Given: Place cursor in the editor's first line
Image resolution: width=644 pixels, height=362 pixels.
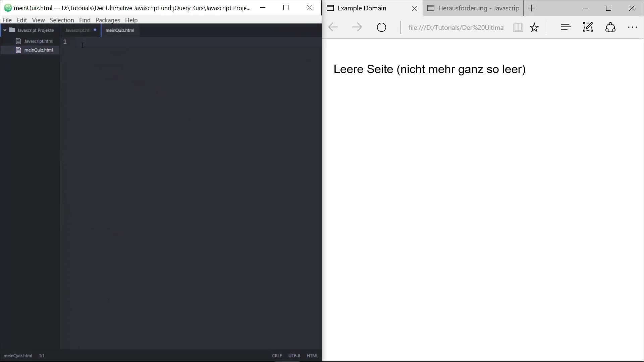Looking at the screenshot, I should coord(195,42).
